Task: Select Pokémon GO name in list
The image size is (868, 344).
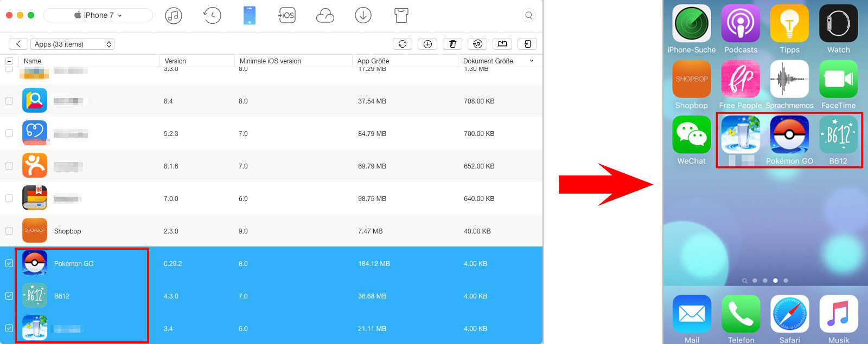Action: pos(74,264)
